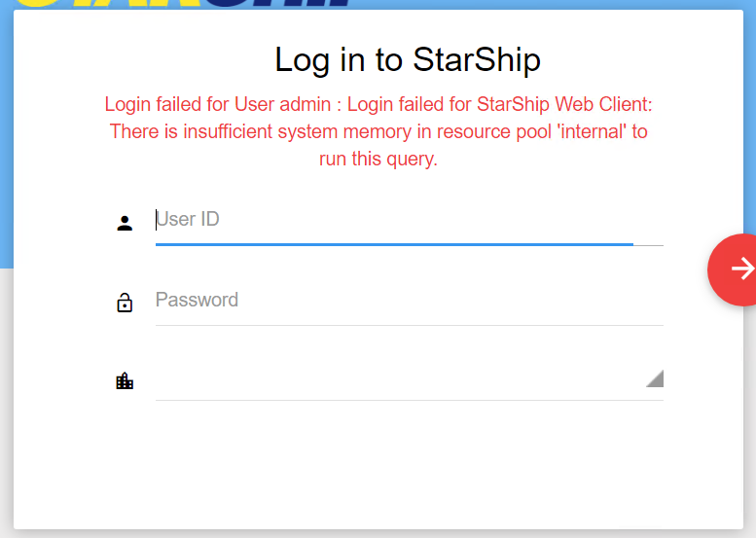Click the blue header background at left edge
Viewport: 756px width, 538px height.
(x=6, y=135)
